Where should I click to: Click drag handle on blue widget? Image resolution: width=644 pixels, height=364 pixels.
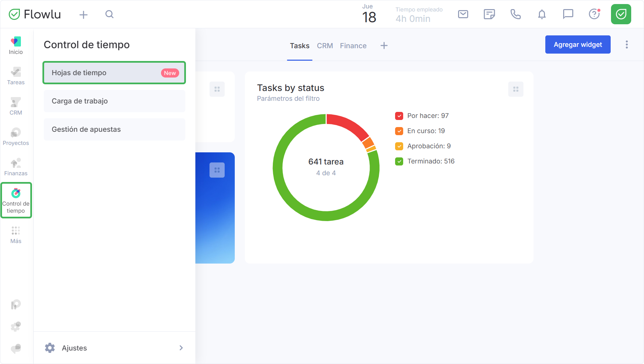[x=217, y=170]
